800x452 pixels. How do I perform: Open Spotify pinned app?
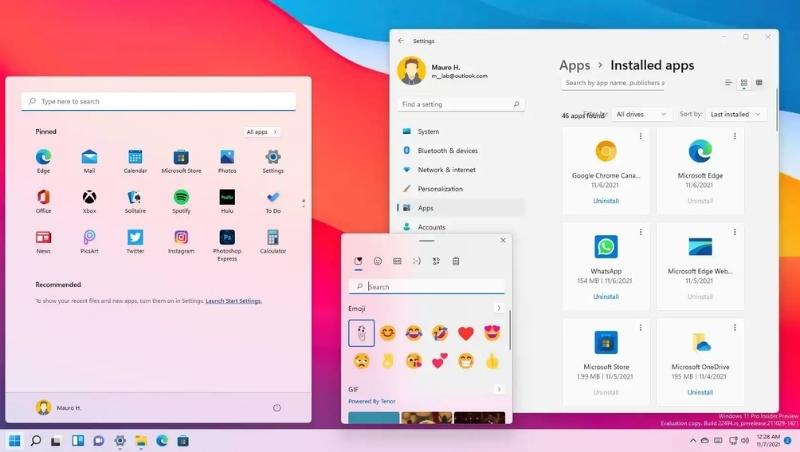point(181,201)
